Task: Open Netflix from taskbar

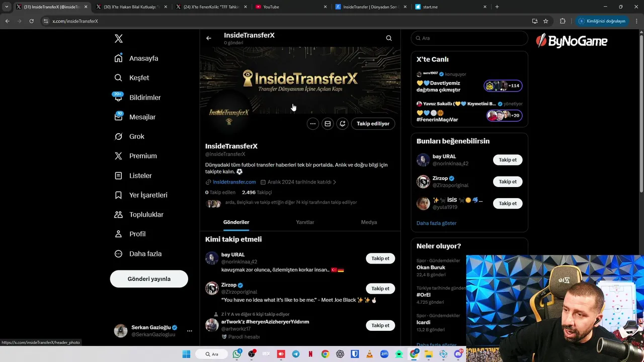Action: tap(310, 354)
